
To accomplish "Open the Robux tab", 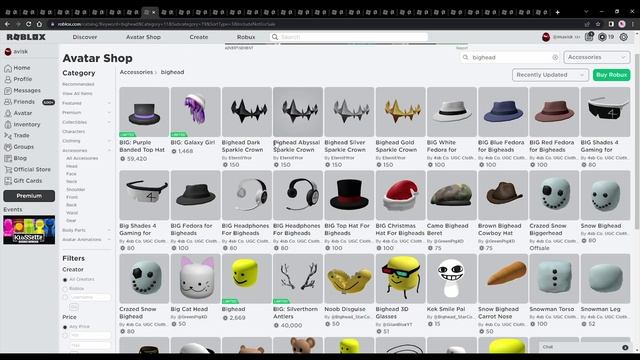I will pos(246,37).
